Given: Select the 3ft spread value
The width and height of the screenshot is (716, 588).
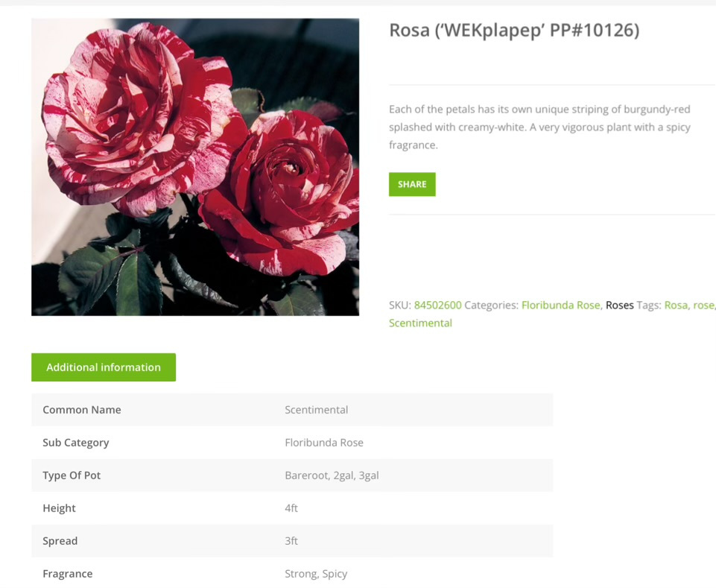Looking at the screenshot, I should tap(291, 541).
